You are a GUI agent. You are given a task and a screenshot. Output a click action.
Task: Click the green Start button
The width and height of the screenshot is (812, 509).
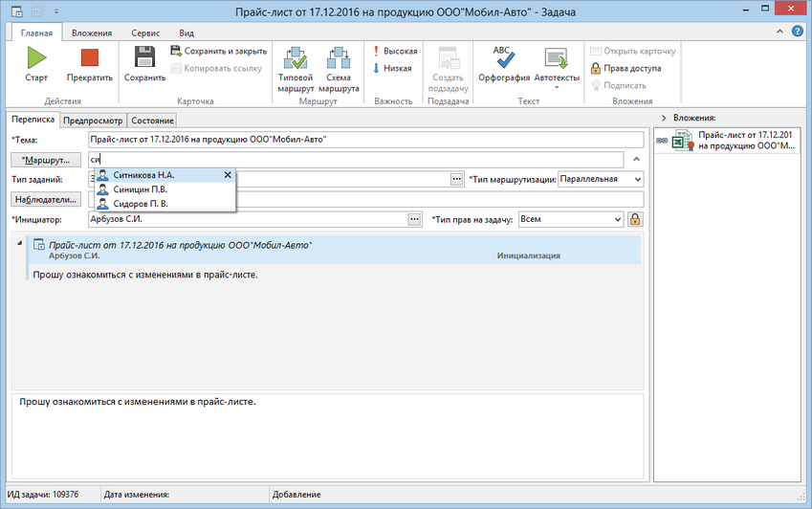click(36, 63)
